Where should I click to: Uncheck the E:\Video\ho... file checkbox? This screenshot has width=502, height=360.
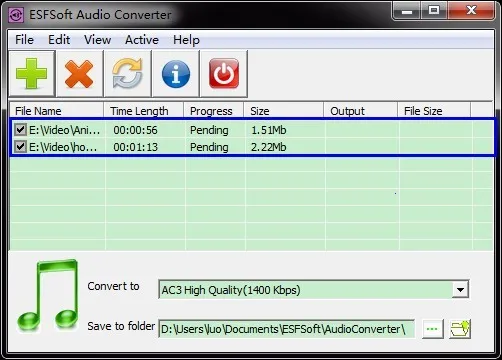click(x=20, y=146)
